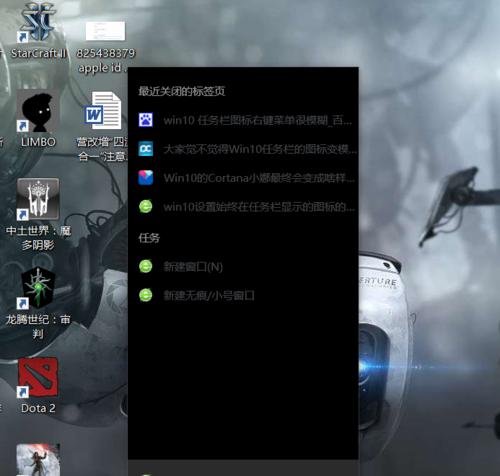Open the StarCraft II desktop shortcut
500x476 pixels.
point(37,23)
